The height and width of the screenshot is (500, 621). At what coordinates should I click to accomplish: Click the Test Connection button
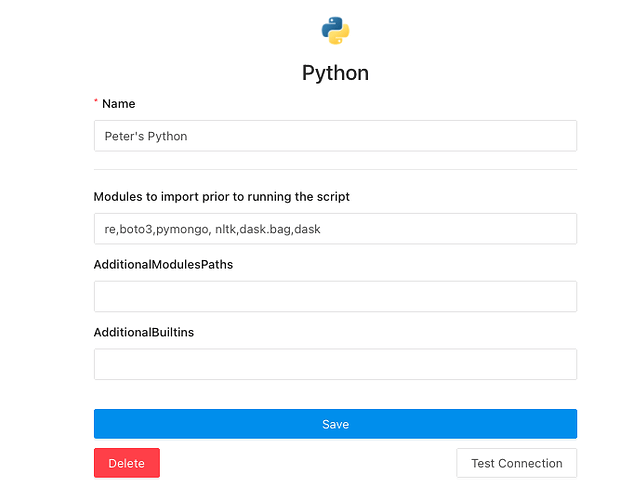[x=516, y=463]
